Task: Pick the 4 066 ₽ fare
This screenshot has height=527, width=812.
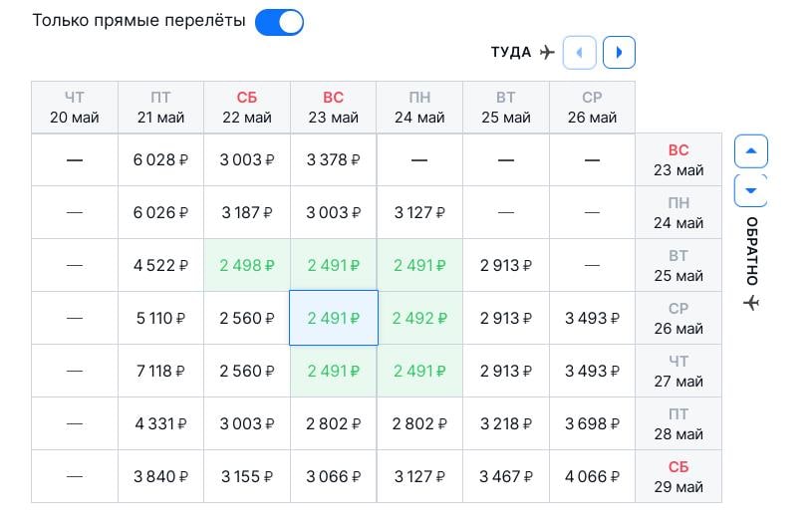Action: tap(592, 476)
